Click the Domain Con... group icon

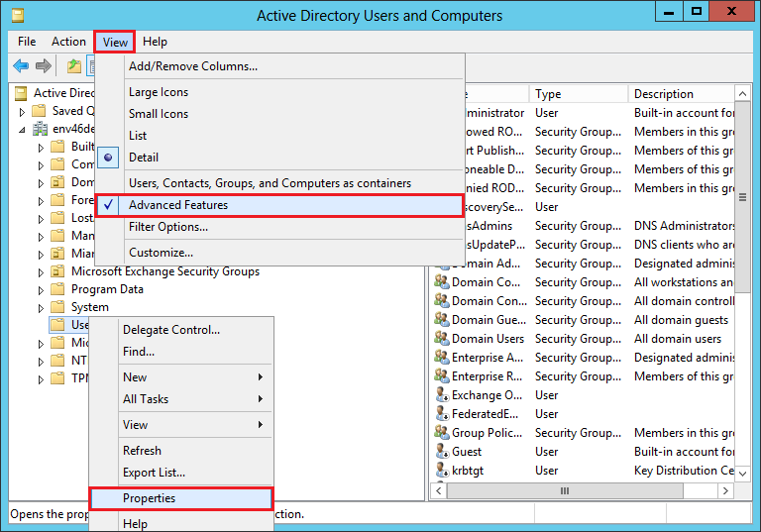pyautogui.click(x=442, y=301)
